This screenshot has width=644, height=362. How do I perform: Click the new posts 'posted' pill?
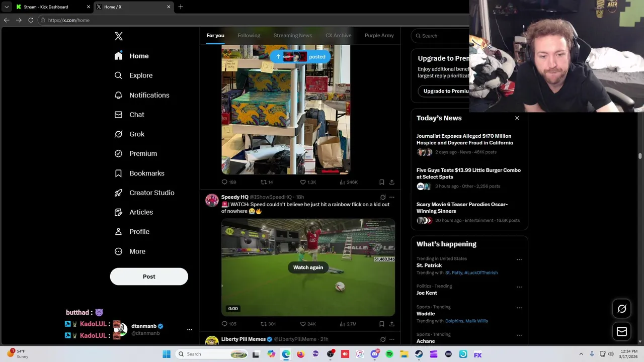click(300, 57)
